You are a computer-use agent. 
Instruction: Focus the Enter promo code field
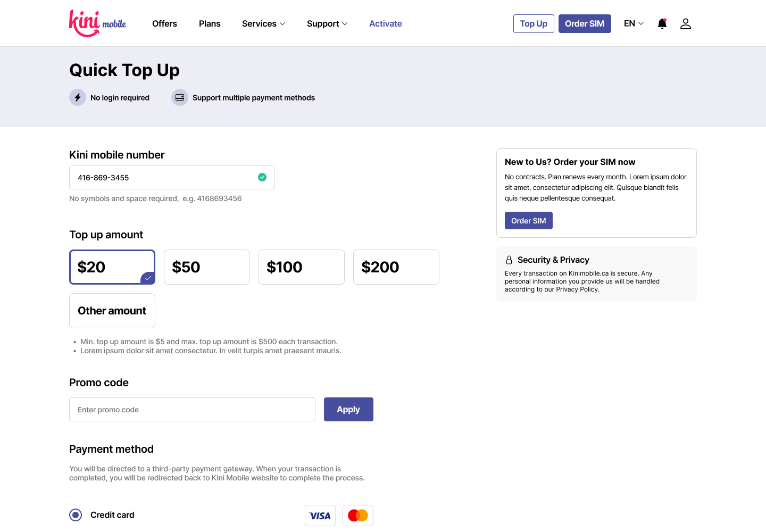pos(192,410)
